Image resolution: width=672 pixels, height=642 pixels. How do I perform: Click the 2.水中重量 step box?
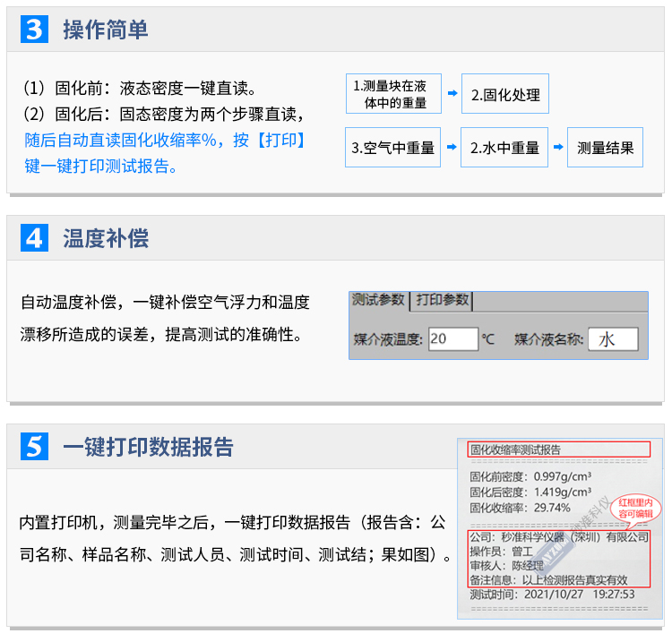(x=504, y=148)
